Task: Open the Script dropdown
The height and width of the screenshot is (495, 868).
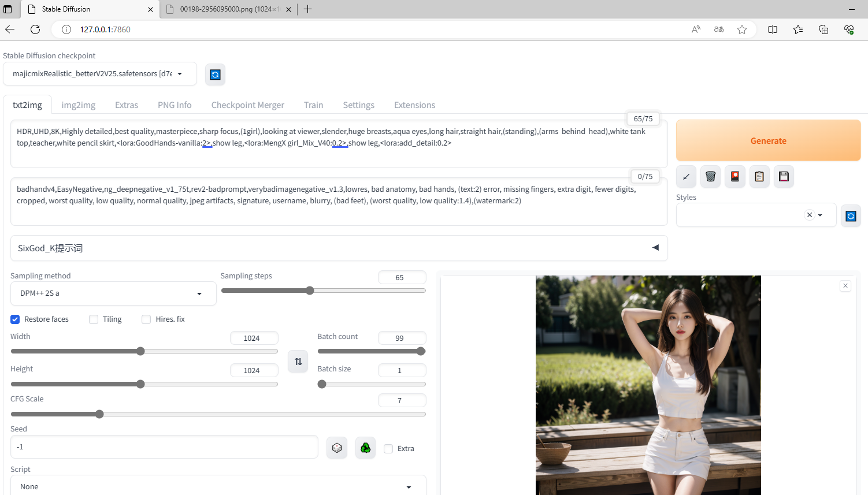Action: pos(218,486)
